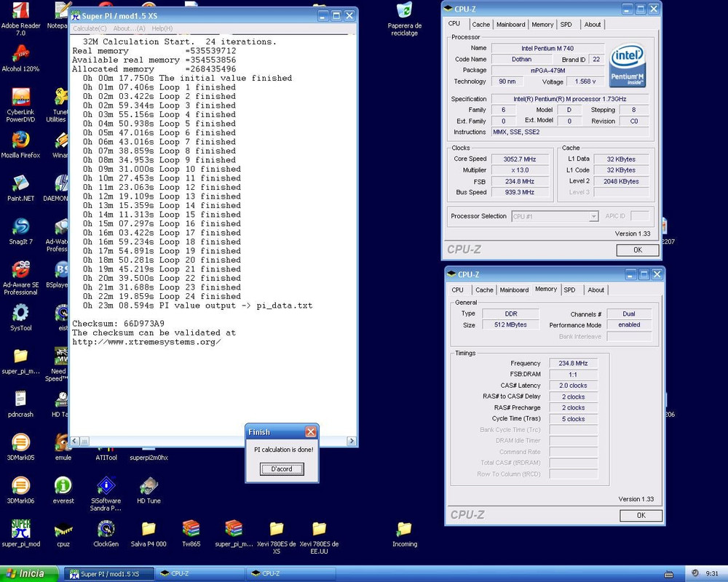728x582 pixels.
Task: Click the xtremesystems.org URL text
Action: click(x=146, y=342)
